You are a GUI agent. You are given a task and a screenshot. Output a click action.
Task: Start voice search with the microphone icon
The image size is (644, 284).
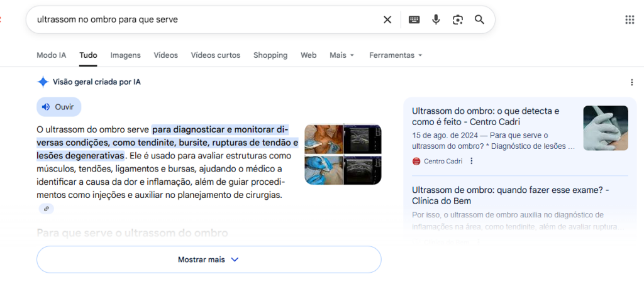click(436, 19)
